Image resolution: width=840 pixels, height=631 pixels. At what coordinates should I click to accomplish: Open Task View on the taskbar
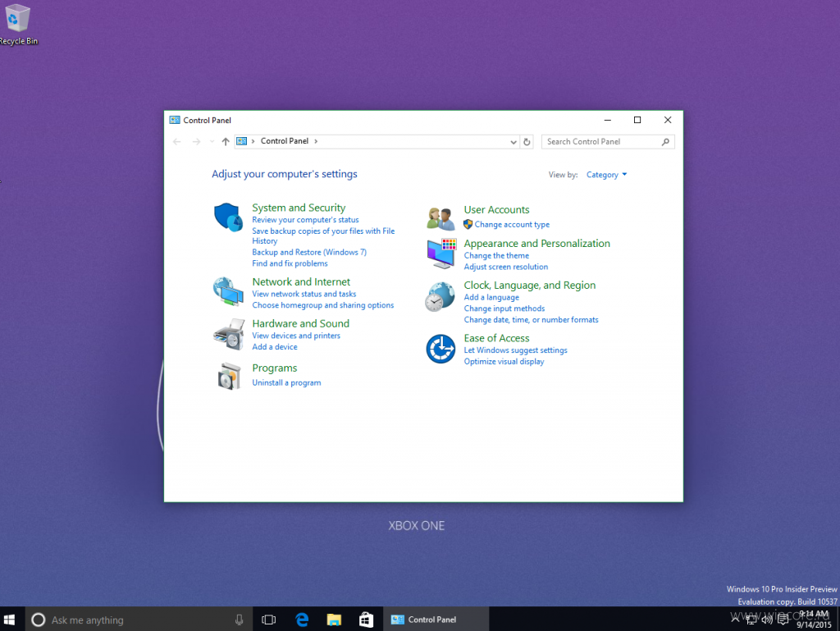[x=268, y=620]
